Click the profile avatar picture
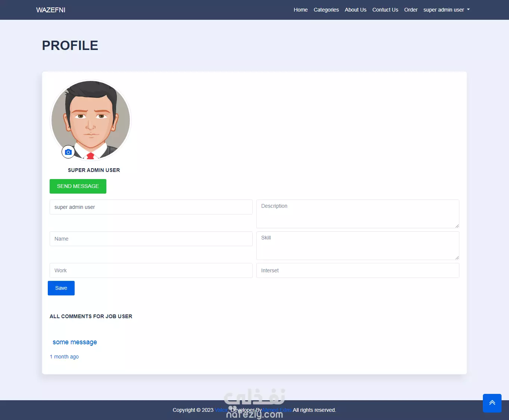The image size is (509, 420). click(91, 120)
